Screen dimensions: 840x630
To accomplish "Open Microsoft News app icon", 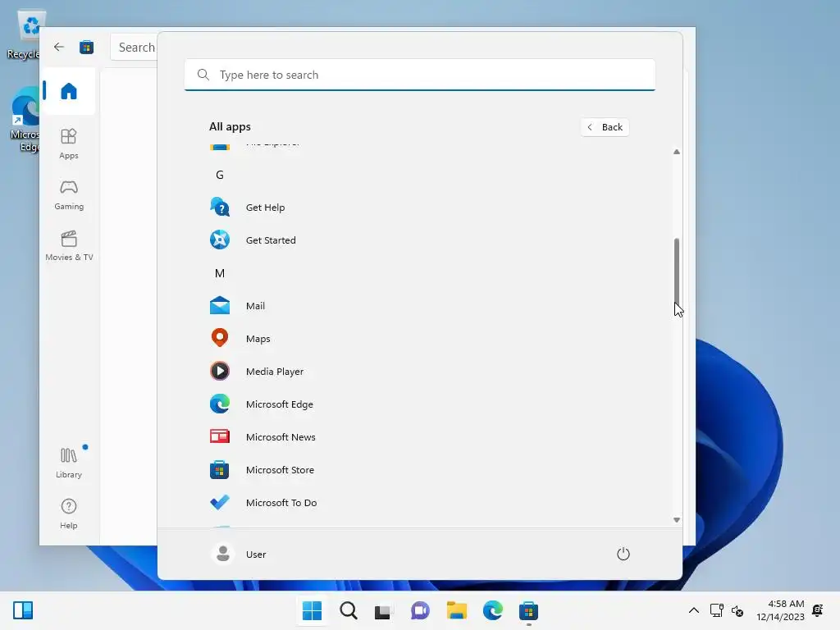I will (x=220, y=436).
